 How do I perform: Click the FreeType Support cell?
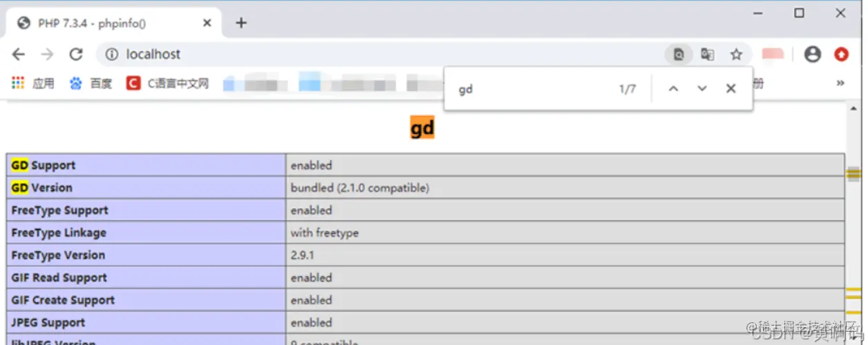tap(146, 210)
